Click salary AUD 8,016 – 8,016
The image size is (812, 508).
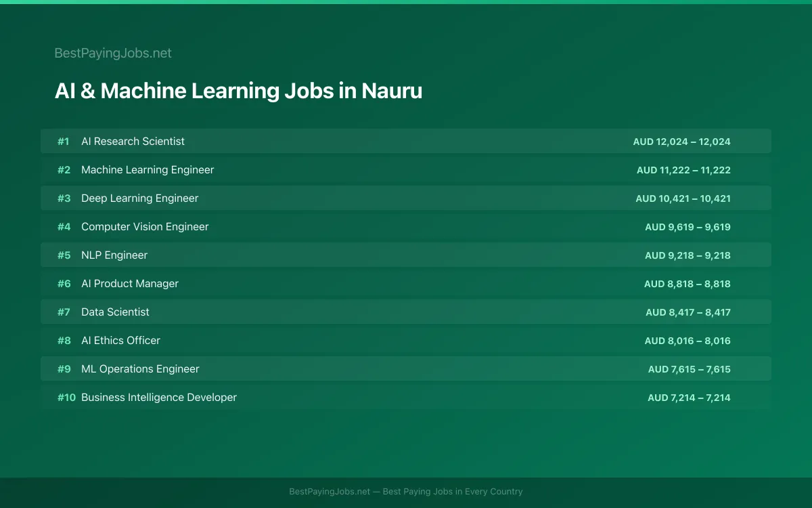pyautogui.click(x=687, y=341)
